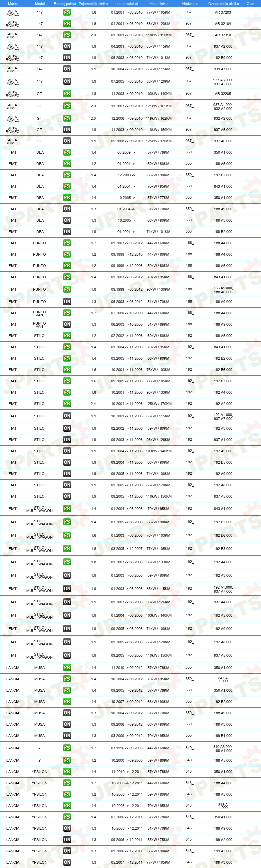Select the 55kW / 75KM power cell

pos(159,840)
